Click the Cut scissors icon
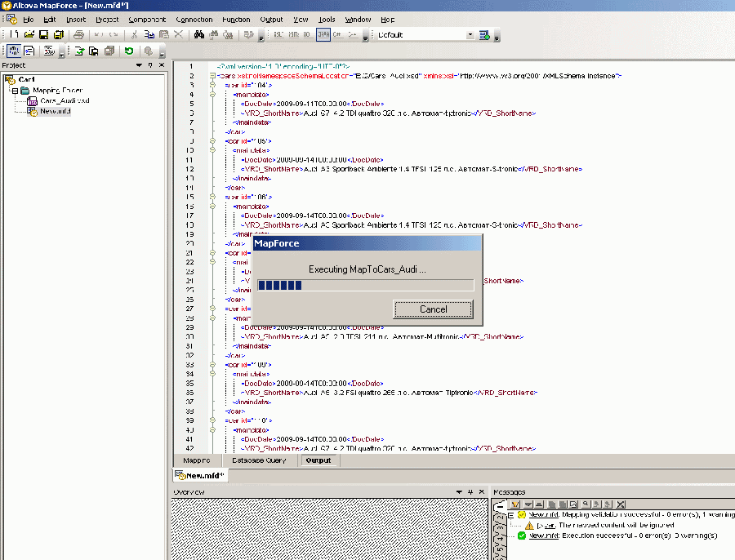The width and height of the screenshot is (735, 560). coord(135,34)
